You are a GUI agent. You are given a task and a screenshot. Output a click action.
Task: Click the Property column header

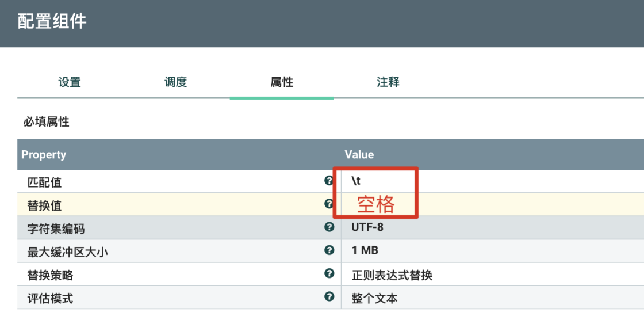pyautogui.click(x=44, y=154)
